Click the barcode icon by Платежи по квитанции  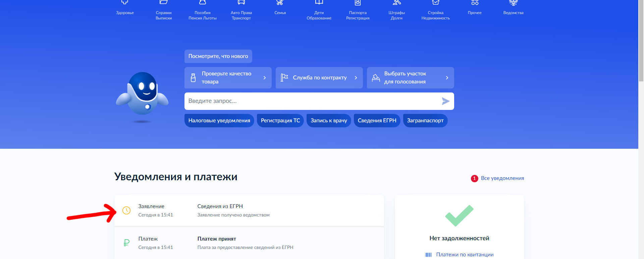[428, 255]
